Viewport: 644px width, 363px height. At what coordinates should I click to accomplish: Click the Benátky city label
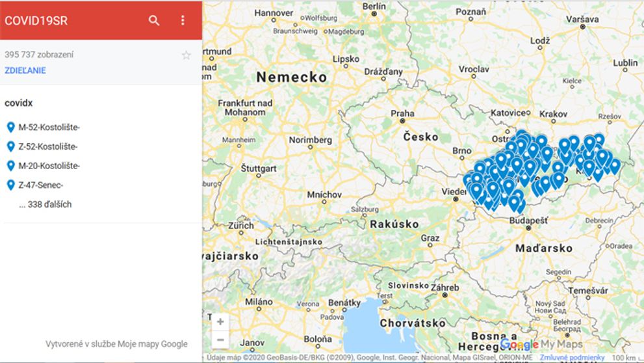click(x=344, y=302)
